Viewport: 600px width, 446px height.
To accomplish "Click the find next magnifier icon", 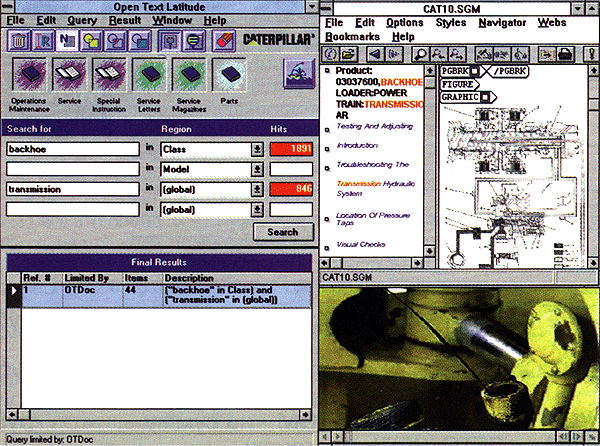I will pos(457,54).
